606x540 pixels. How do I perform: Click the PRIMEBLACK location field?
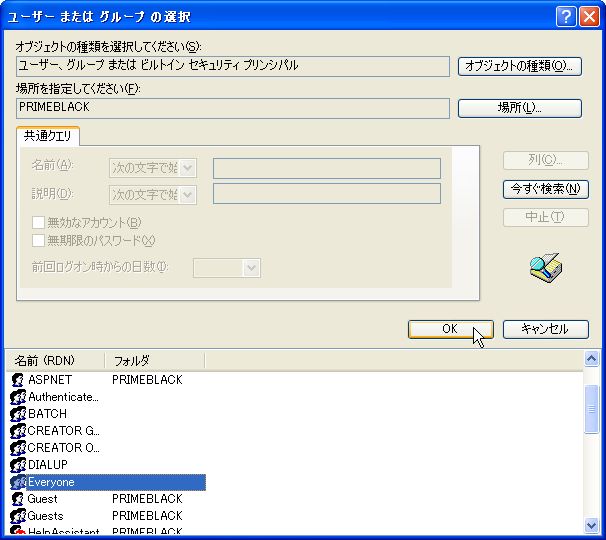point(233,108)
